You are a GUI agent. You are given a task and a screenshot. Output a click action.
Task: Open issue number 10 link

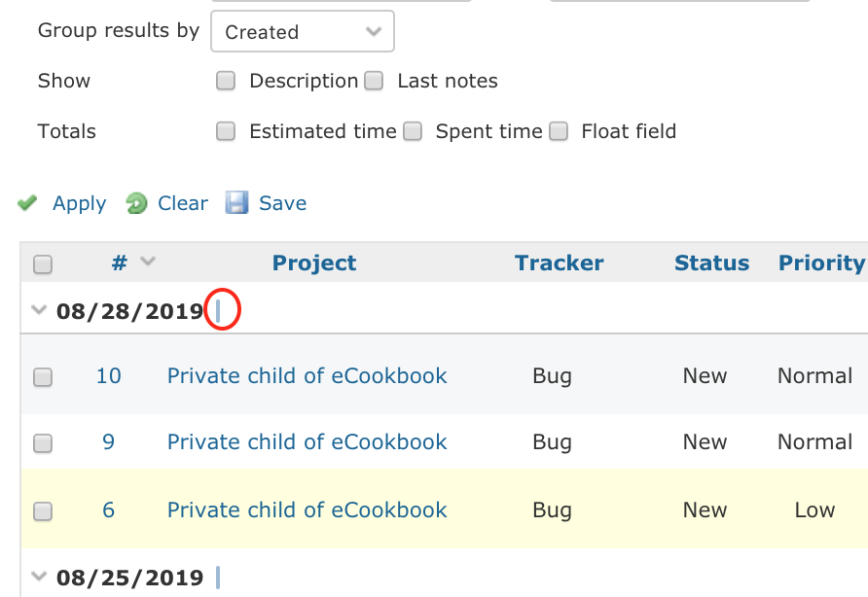pos(109,376)
